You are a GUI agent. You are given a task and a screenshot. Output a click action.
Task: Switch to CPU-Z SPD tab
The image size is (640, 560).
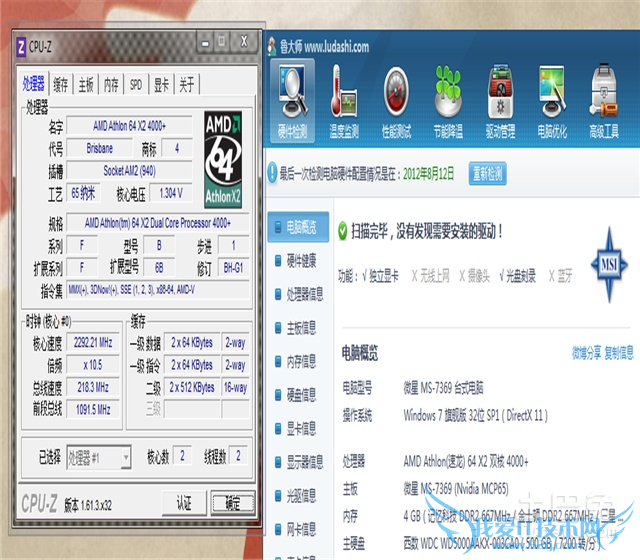[136, 85]
